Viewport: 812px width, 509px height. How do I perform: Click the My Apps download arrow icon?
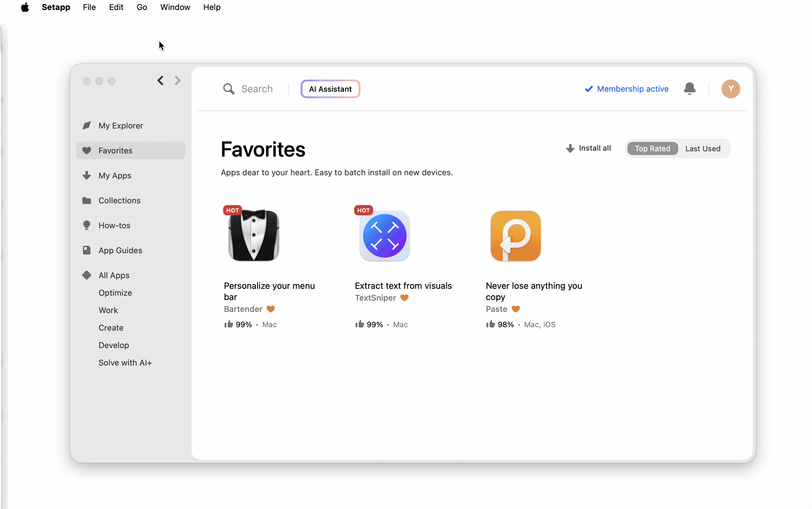[86, 175]
